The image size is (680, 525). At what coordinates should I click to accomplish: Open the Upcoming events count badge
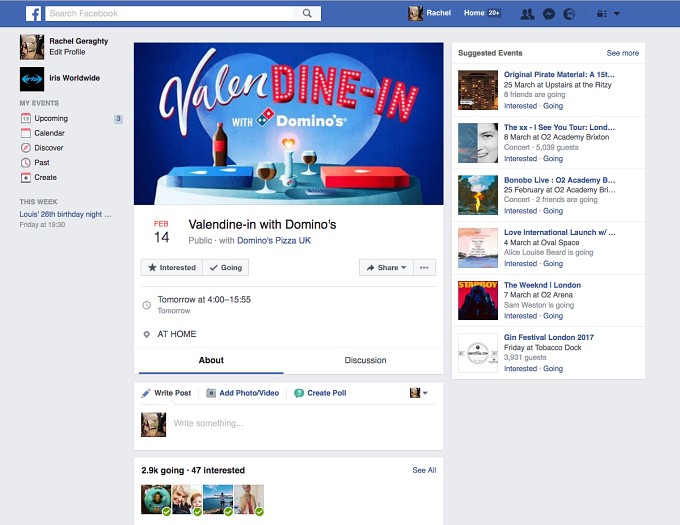(x=118, y=118)
